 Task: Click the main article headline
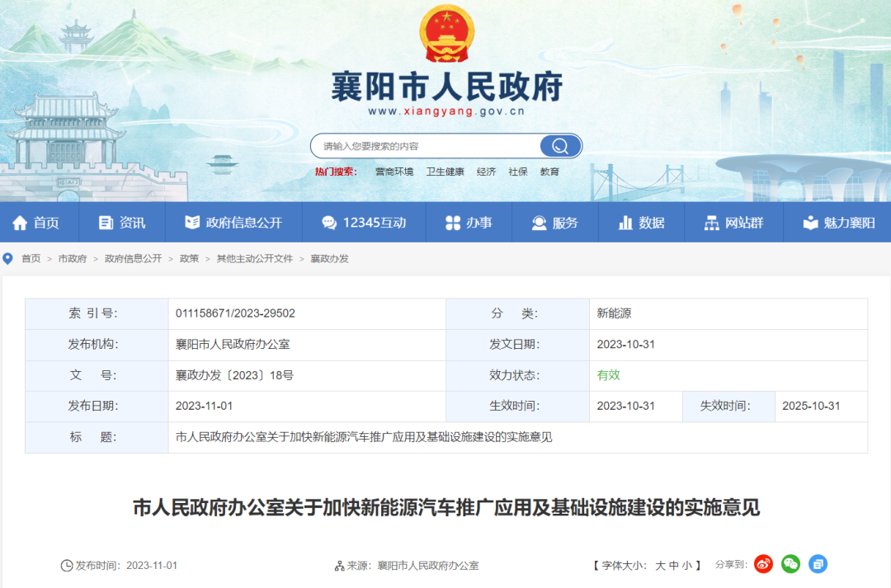(x=446, y=507)
